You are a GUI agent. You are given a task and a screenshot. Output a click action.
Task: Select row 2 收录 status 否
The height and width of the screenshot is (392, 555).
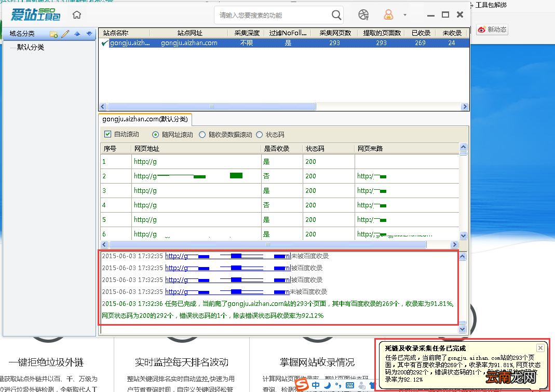click(282, 176)
